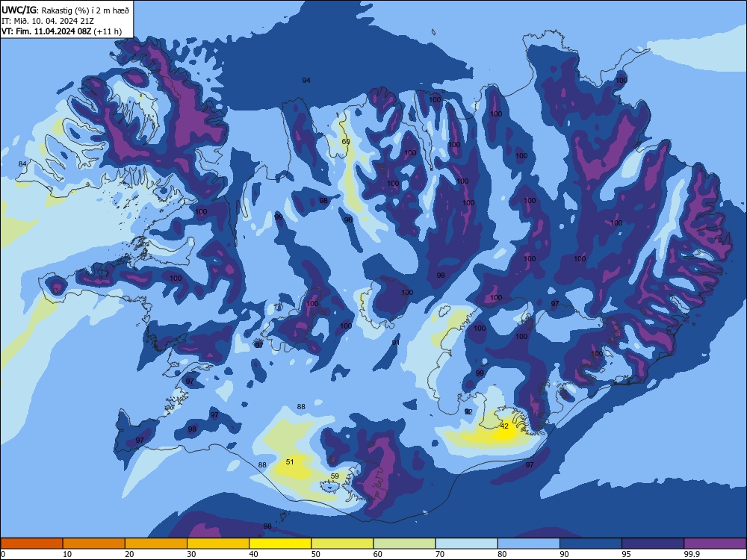Click the dark orange 0–10 legend swatch
Screen dimensions: 747x560
coord(31,544)
